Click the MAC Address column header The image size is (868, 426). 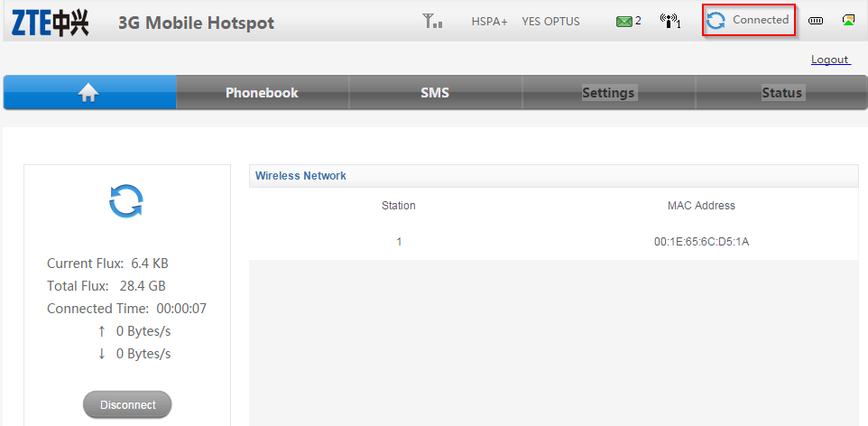[701, 206]
